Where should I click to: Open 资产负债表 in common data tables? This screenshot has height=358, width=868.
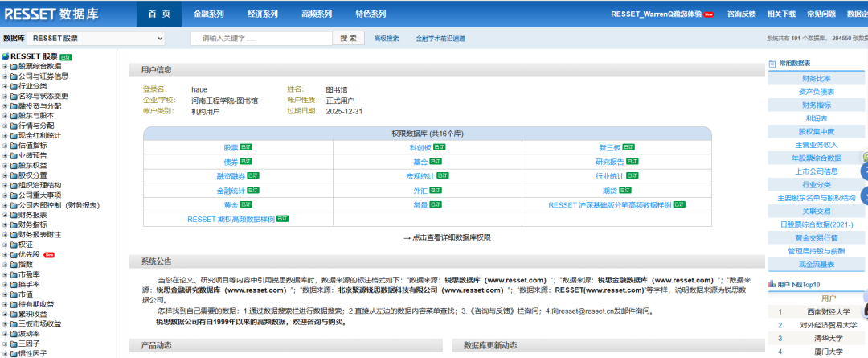816,92
